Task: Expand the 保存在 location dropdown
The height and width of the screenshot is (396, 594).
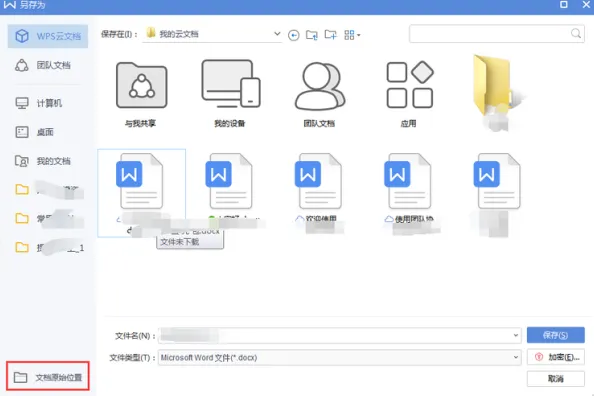Action: [x=277, y=34]
